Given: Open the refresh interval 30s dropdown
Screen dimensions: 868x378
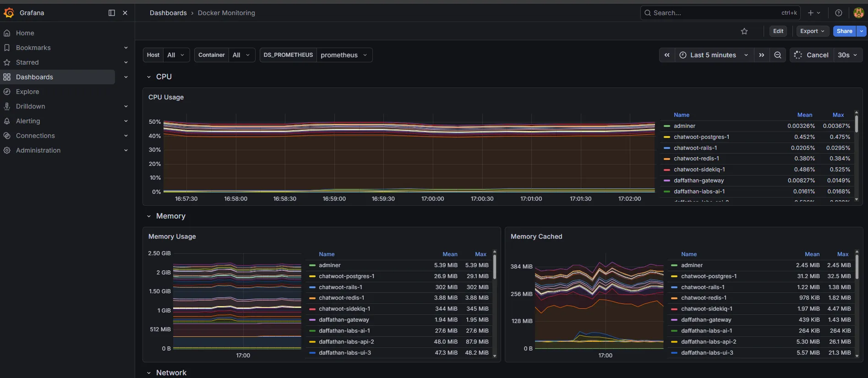Looking at the screenshot, I should click(x=848, y=55).
